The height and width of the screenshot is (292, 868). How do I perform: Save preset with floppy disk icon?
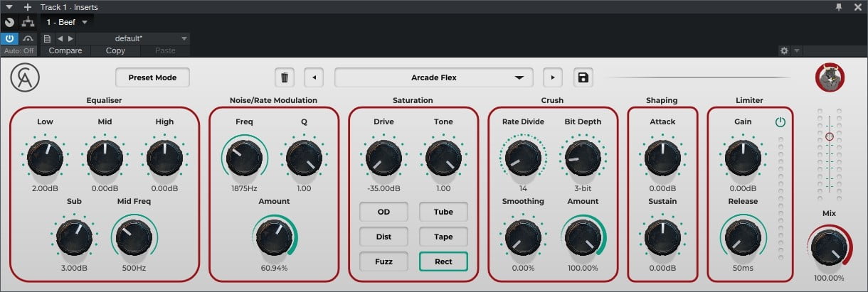click(x=583, y=77)
